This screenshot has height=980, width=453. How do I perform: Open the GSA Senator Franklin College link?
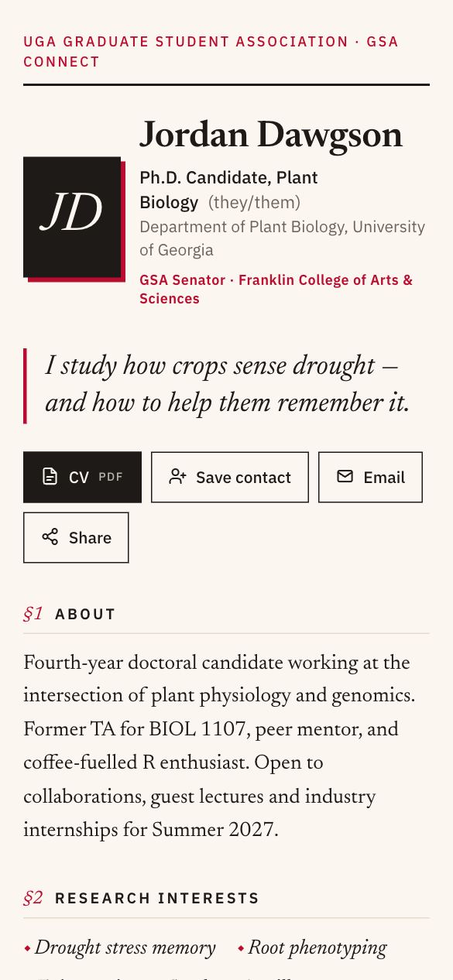pyautogui.click(x=276, y=290)
